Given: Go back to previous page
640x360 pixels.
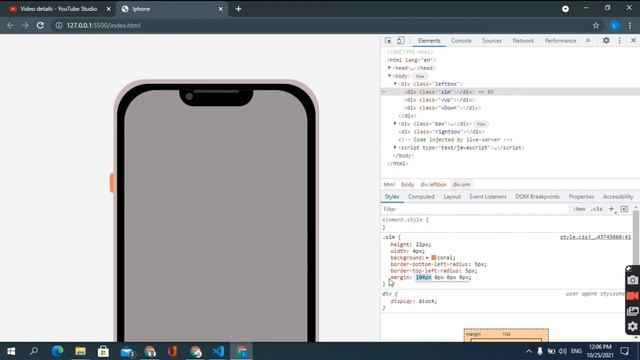Looking at the screenshot, I should (x=10, y=25).
